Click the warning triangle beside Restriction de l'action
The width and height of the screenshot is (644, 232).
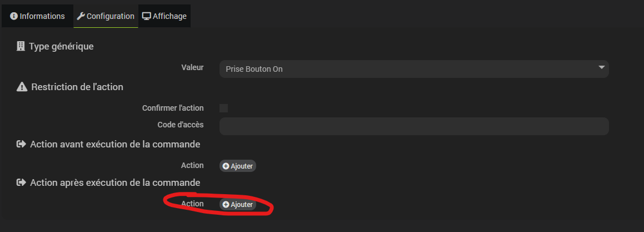click(x=22, y=87)
